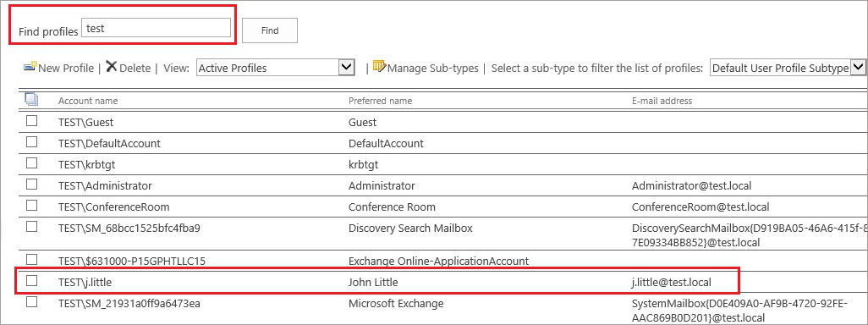
Task: Click the Microsoft Exchange preferred name
Action: coord(396,303)
